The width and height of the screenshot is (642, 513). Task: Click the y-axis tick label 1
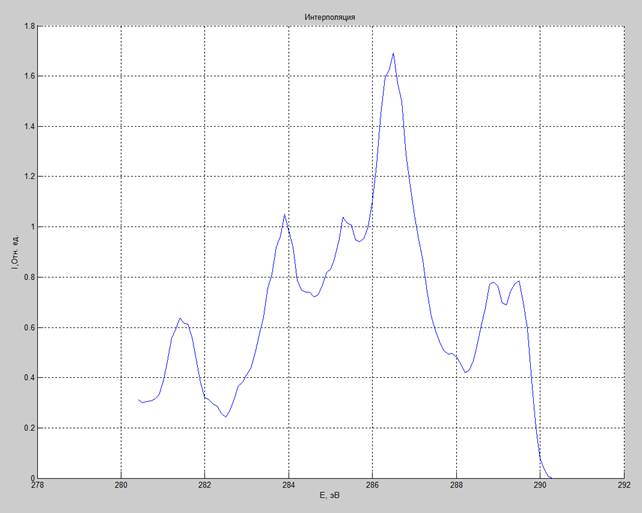point(33,227)
